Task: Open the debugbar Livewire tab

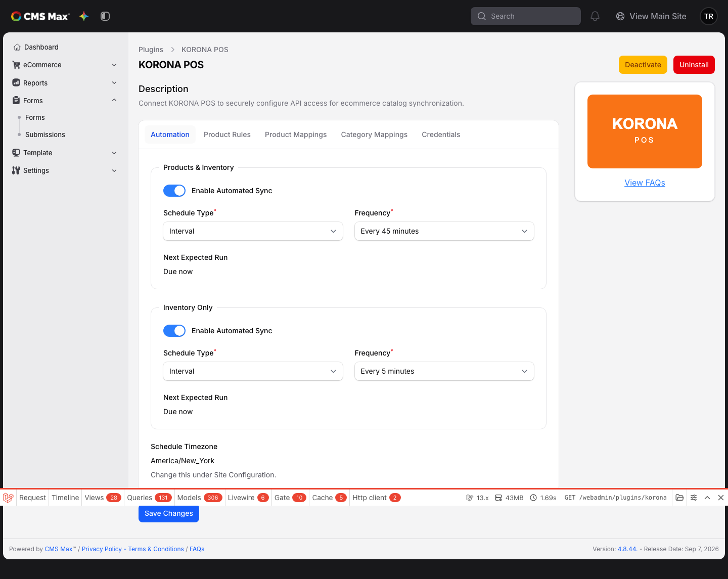Action: click(x=248, y=498)
